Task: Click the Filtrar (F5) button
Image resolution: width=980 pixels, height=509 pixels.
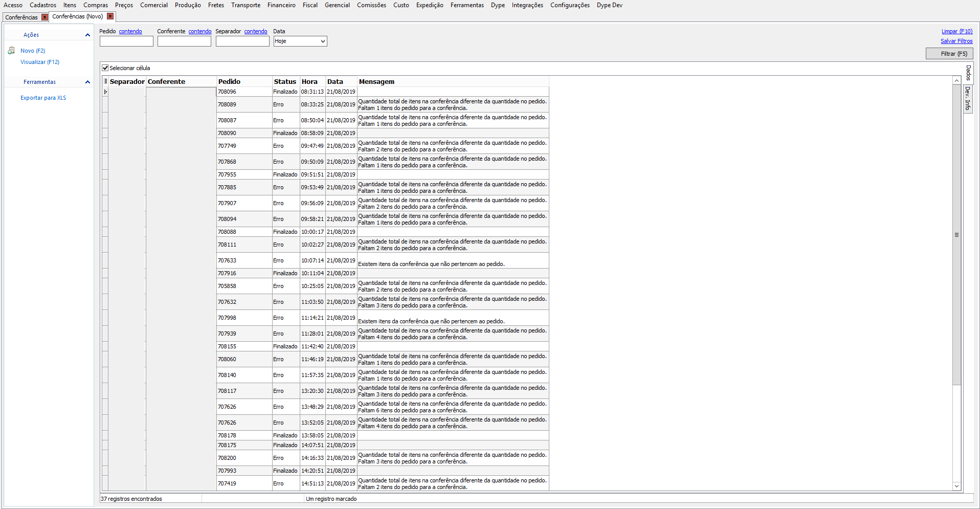Action: (x=949, y=54)
